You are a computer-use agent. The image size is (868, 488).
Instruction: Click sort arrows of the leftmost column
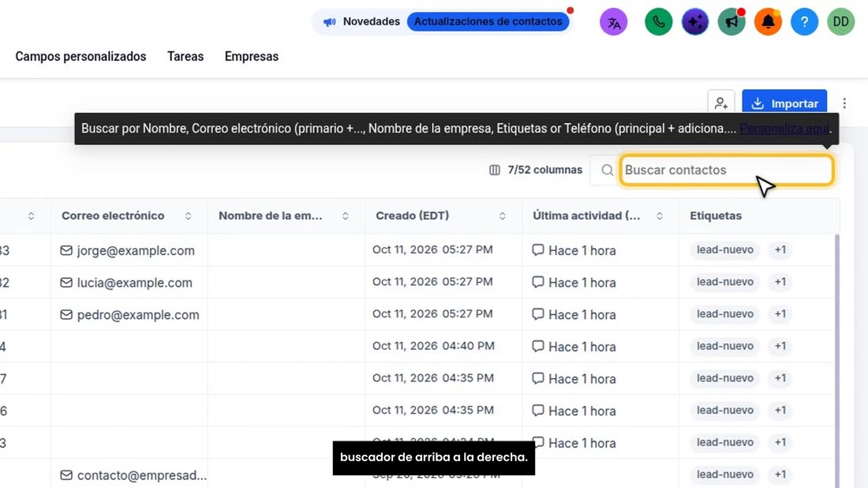(x=31, y=216)
